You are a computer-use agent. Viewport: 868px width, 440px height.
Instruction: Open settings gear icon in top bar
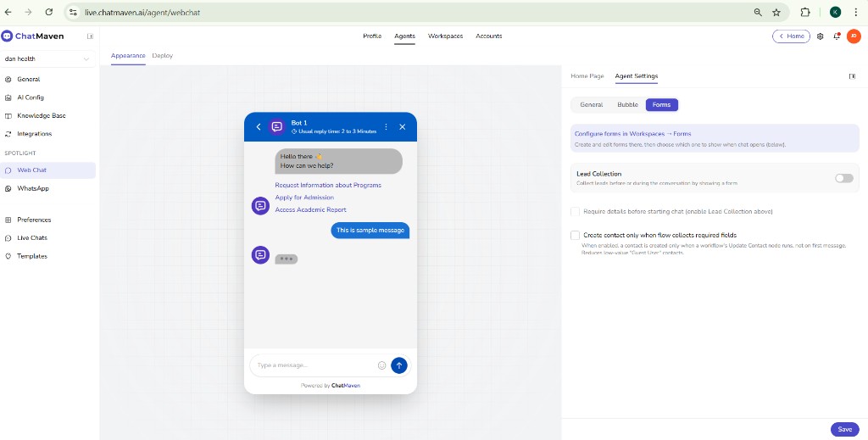pyautogui.click(x=820, y=36)
